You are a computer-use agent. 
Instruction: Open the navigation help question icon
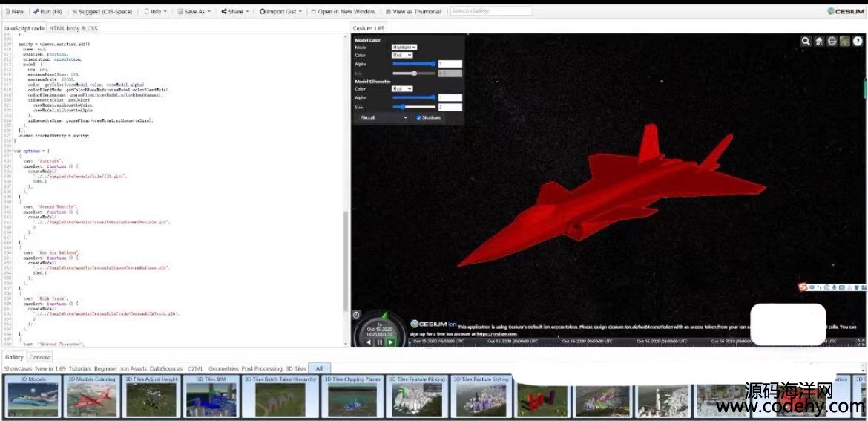point(858,42)
